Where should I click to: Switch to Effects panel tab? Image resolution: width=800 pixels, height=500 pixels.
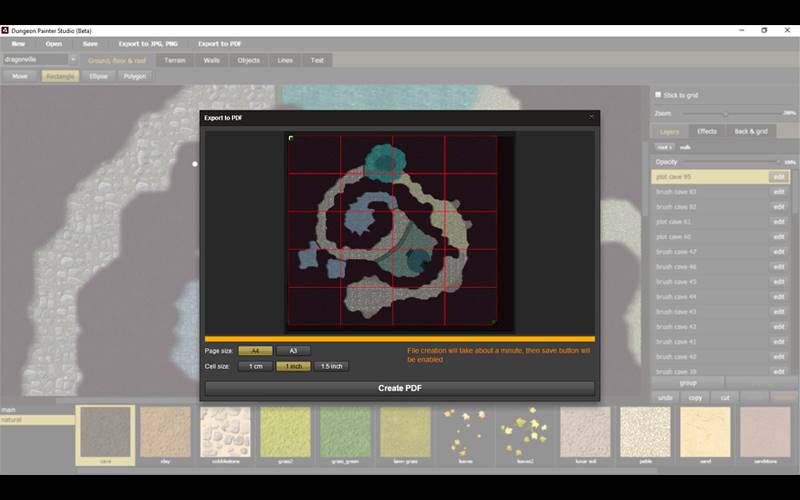(707, 131)
